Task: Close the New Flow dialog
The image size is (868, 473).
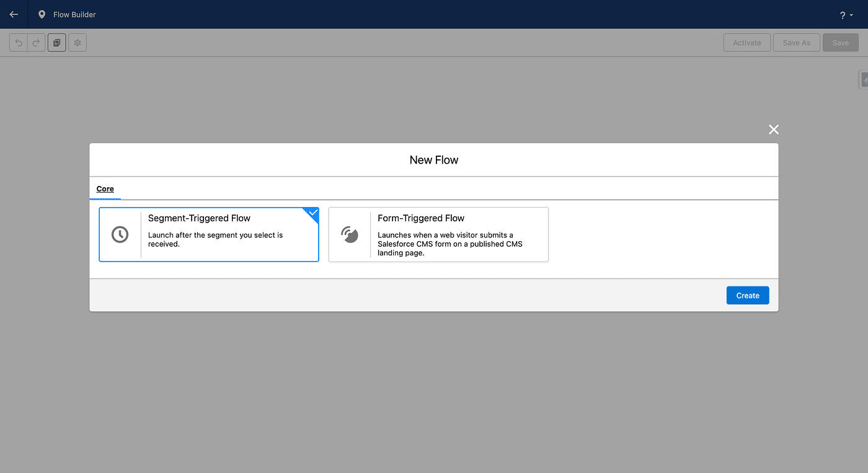Action: [773, 130]
